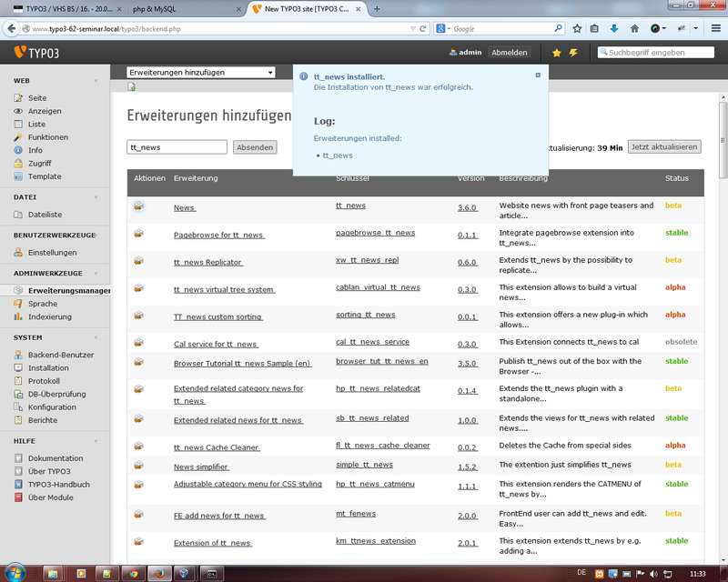Open the Pagebrowse for tt_news link
Screen dimensions: 728x582
[x=219, y=235]
